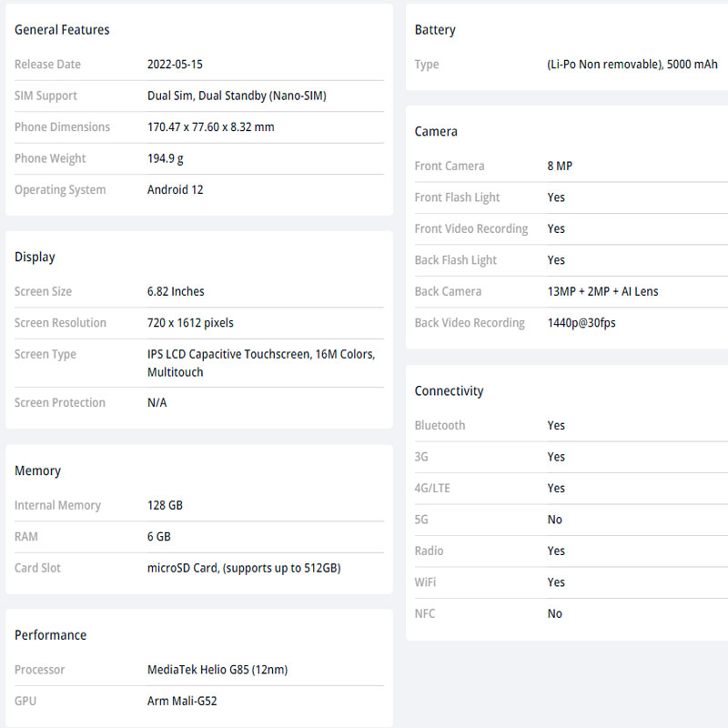
Task: Click the Android 12 operating system value
Action: pos(175,189)
